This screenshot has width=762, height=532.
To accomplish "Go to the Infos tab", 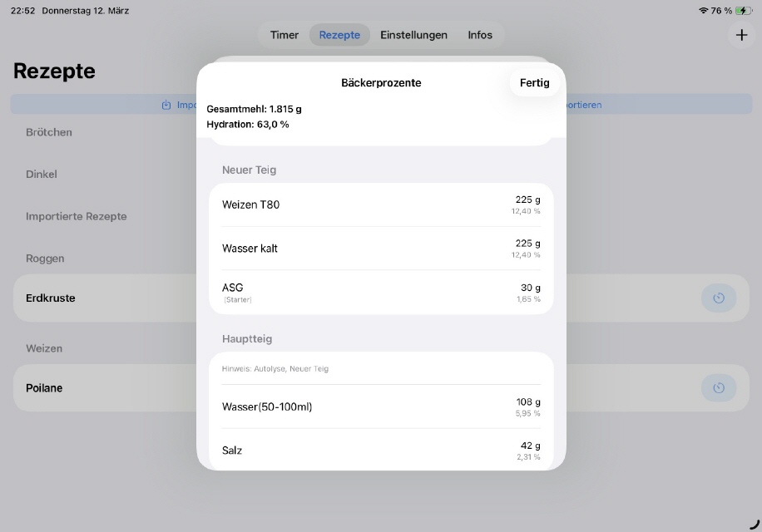I will (x=480, y=35).
